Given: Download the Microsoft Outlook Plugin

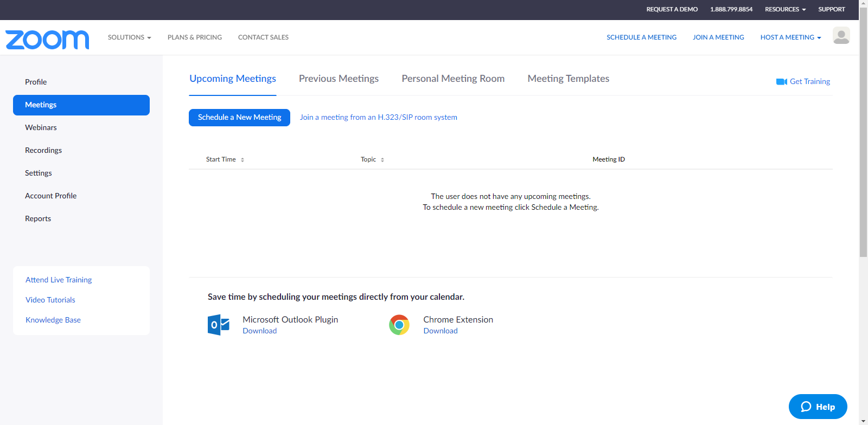Looking at the screenshot, I should [x=260, y=331].
